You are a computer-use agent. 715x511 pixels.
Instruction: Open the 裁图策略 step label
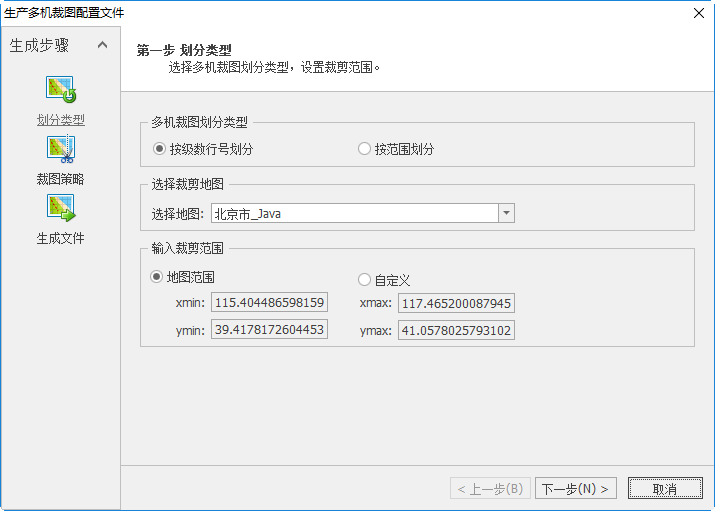(61, 179)
